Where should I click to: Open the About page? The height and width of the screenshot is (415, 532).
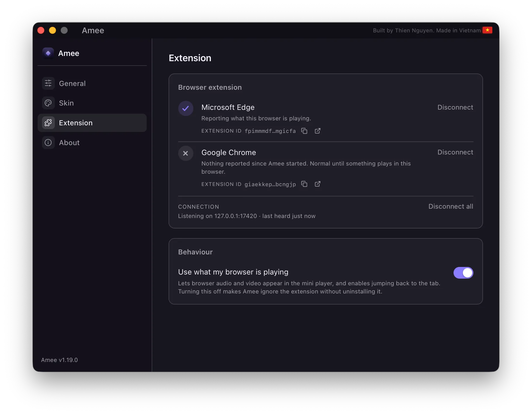[x=92, y=143]
